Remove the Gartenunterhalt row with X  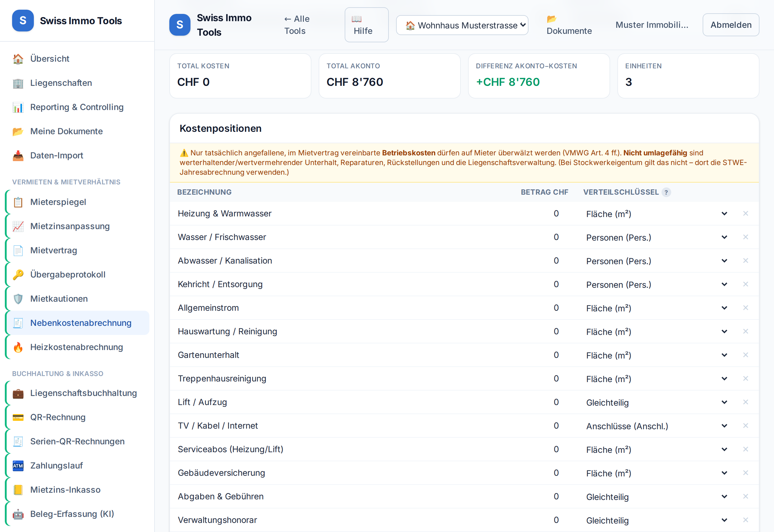[745, 355]
